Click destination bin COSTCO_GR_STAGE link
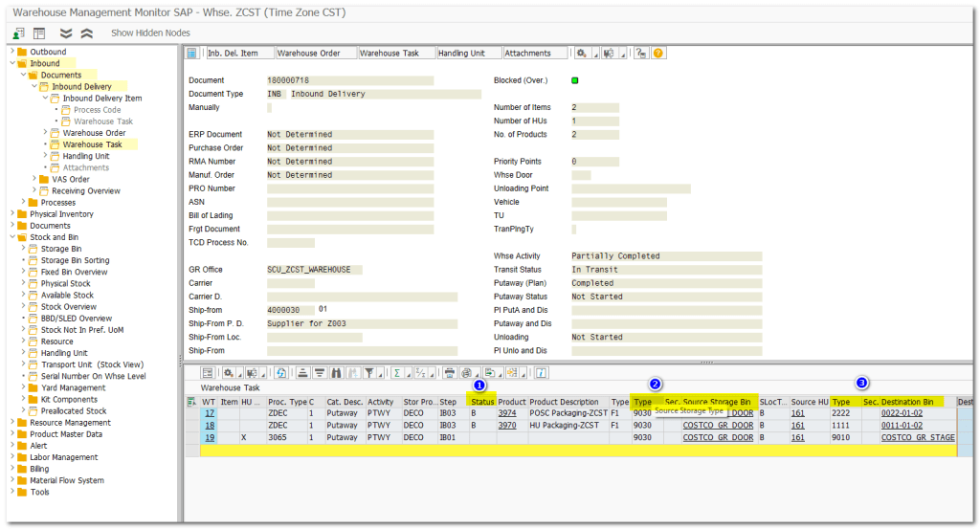The height and width of the screenshot is (529, 980). [917, 437]
